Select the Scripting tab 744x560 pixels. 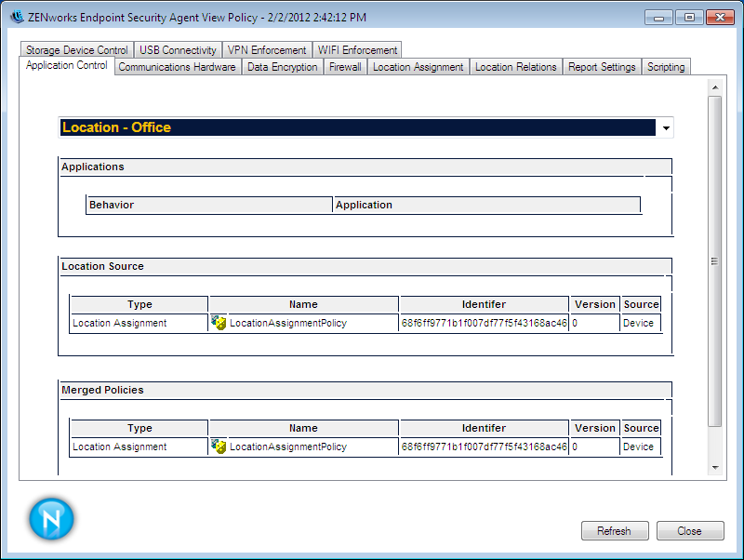[666, 67]
